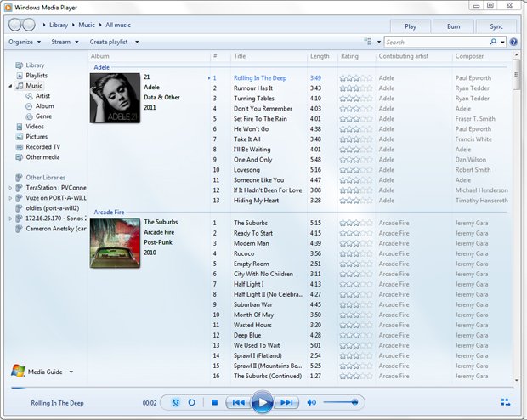
Task: Adjust the volume slider
Action: point(341,402)
